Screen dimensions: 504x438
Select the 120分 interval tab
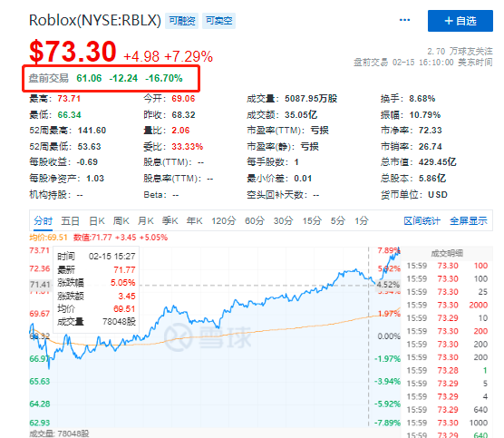[224, 221]
